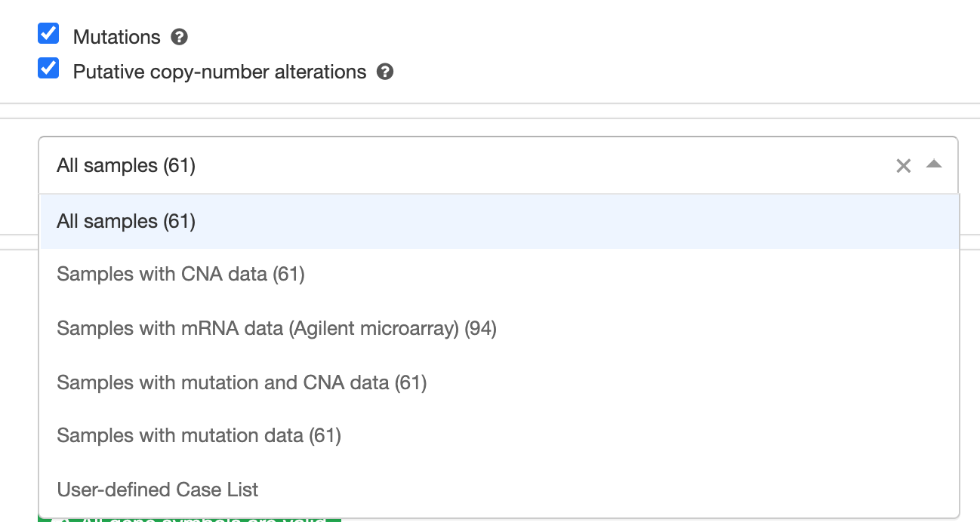980x522 pixels.
Task: Click the help icon beside Putative copy-number alterations
Action: click(x=384, y=72)
